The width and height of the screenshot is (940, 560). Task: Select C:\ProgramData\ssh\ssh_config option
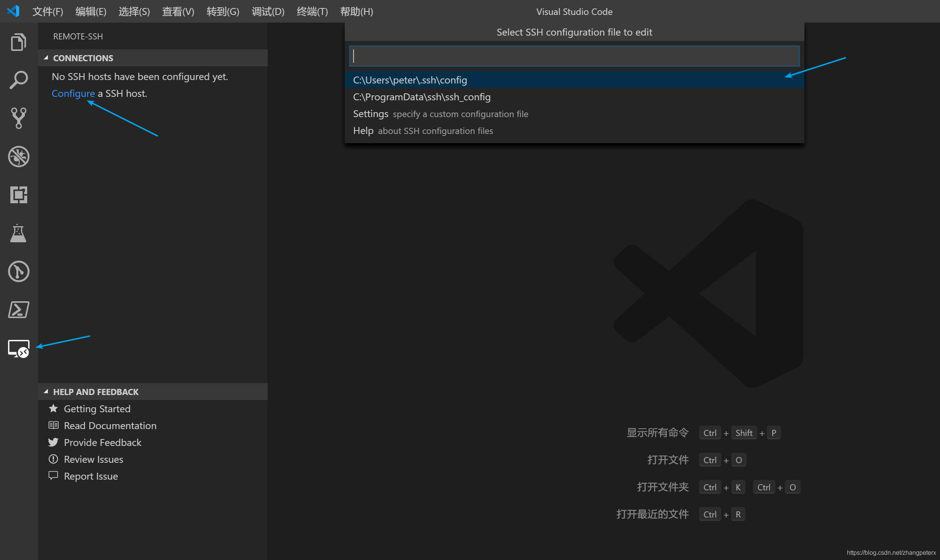pos(574,97)
